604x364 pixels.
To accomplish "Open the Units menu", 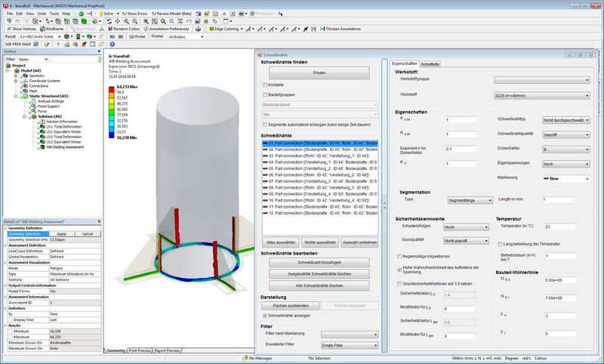I will point(42,14).
